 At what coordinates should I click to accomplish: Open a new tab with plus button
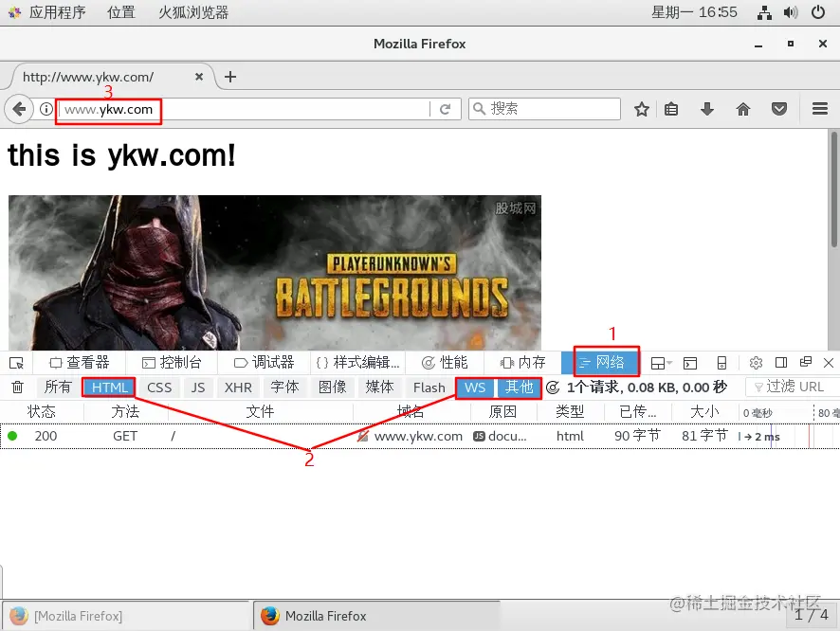pyautogui.click(x=230, y=77)
